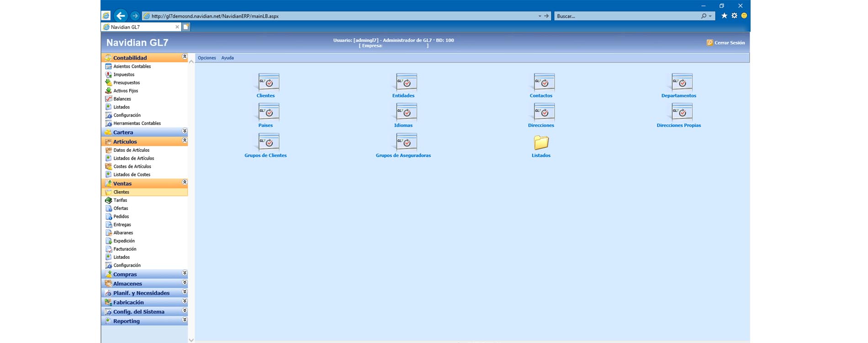868x343 pixels.
Task: Expand the Cartera section
Action: pos(185,132)
